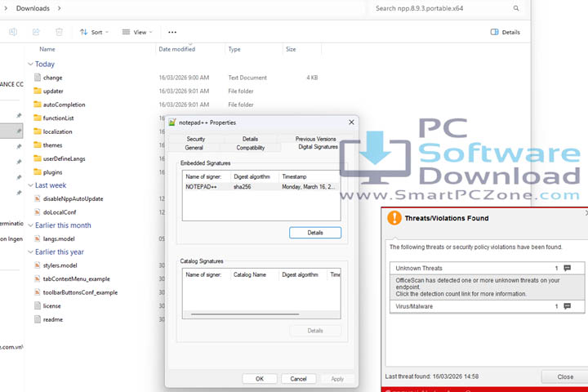Click the orange warning icon in Threats window

[394, 218]
